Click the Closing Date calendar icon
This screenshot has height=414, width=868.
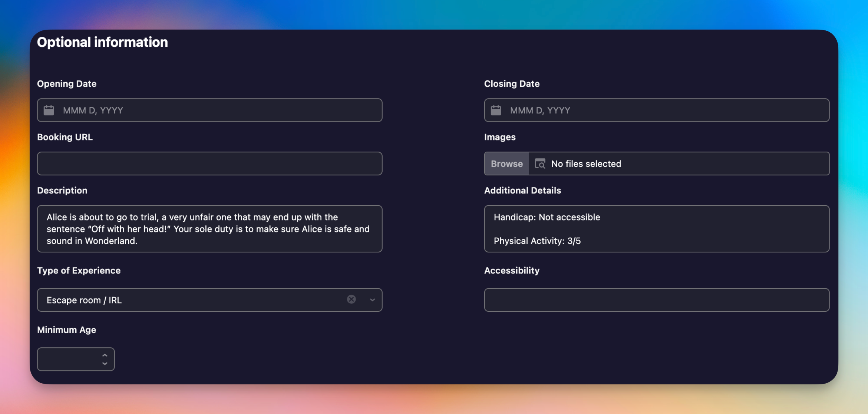click(496, 110)
